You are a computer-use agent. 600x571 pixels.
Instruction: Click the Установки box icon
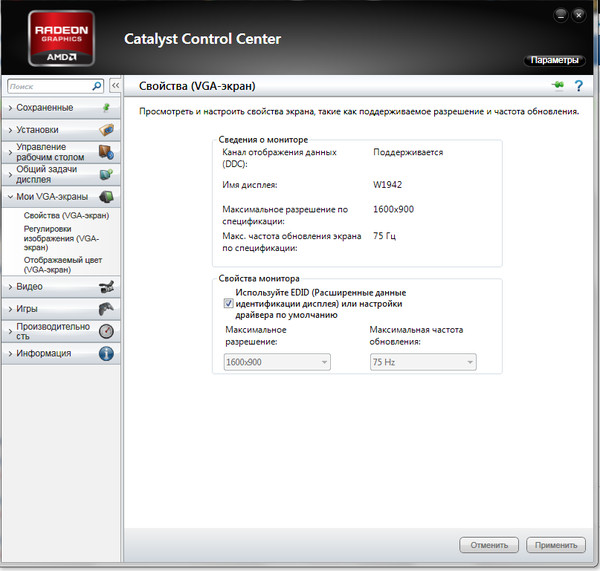pyautogui.click(x=106, y=130)
